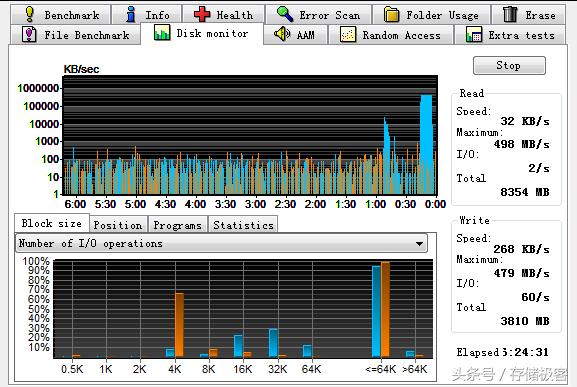Switch to the Position tab

[117, 224]
